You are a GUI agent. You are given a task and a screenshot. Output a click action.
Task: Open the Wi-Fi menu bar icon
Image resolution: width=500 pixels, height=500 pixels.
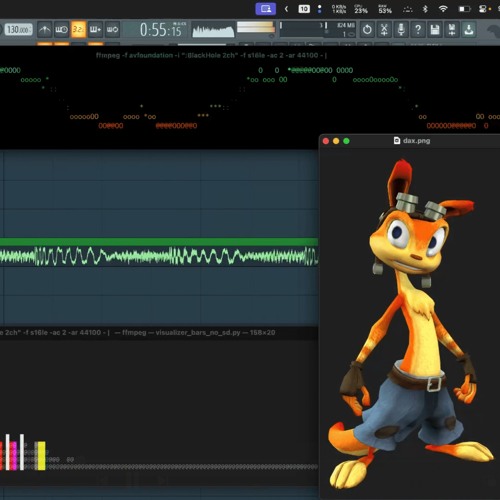pyautogui.click(x=443, y=9)
